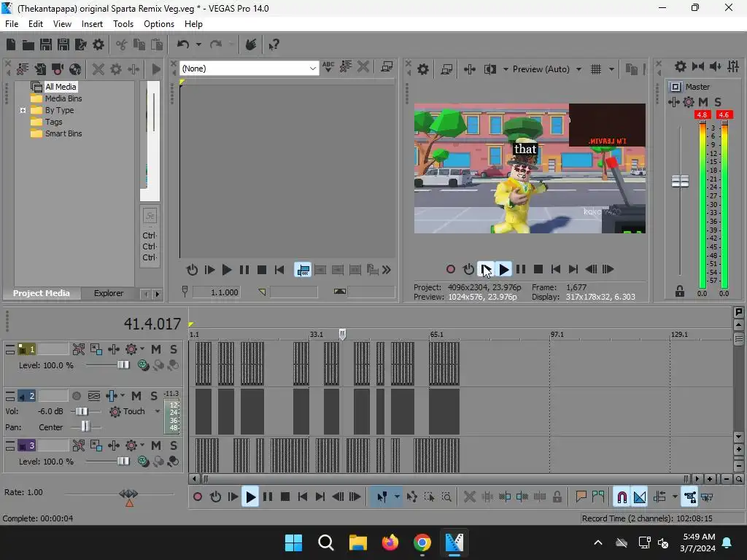Screen dimensions: 747x560
Task: Solo audio track 2
Action: [x=153, y=396]
